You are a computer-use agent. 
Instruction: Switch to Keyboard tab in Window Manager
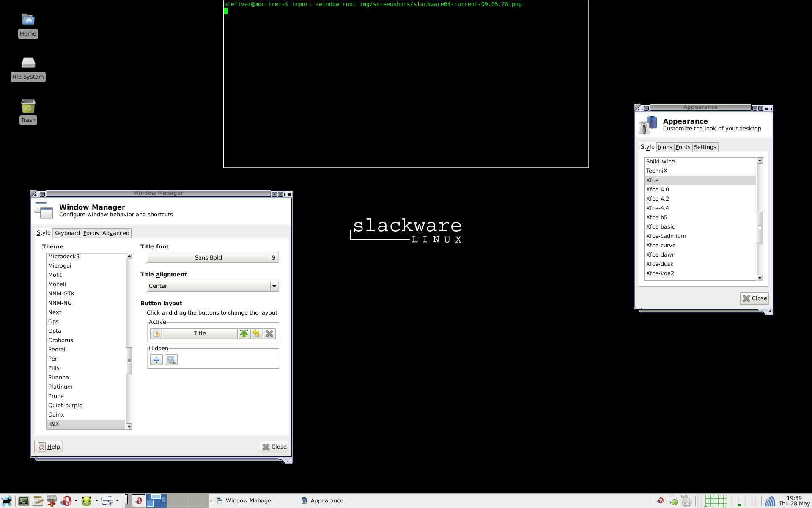click(x=67, y=233)
